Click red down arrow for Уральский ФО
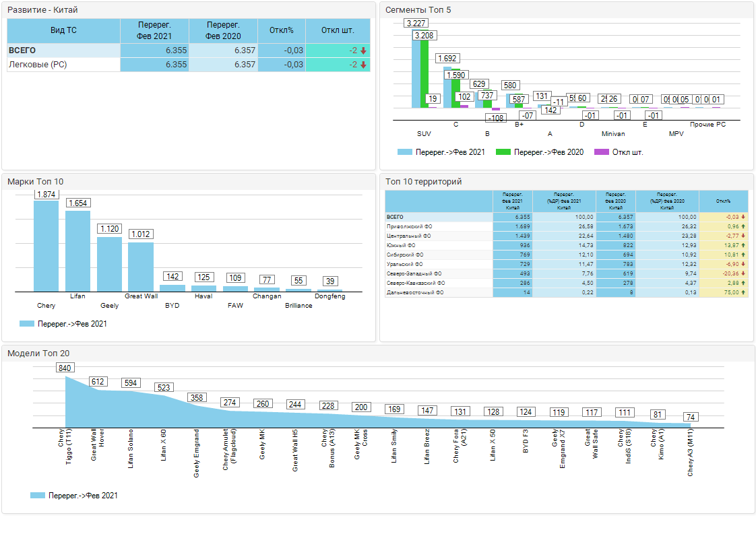Screen dimensions: 756x534 click(x=743, y=265)
